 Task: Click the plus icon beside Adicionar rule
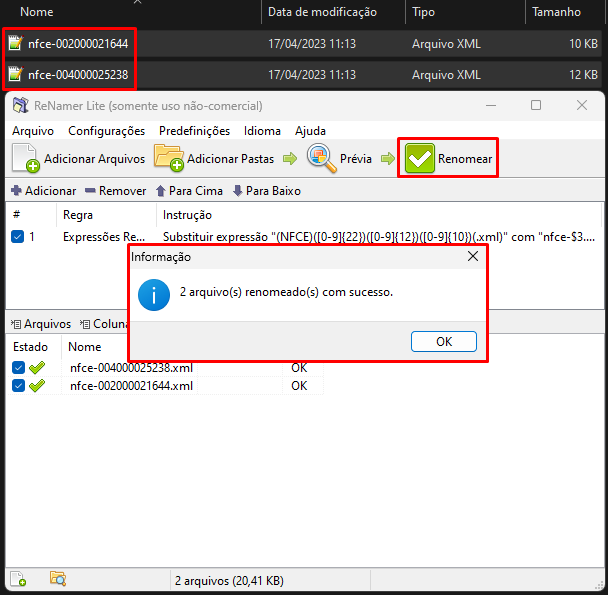[x=16, y=190]
